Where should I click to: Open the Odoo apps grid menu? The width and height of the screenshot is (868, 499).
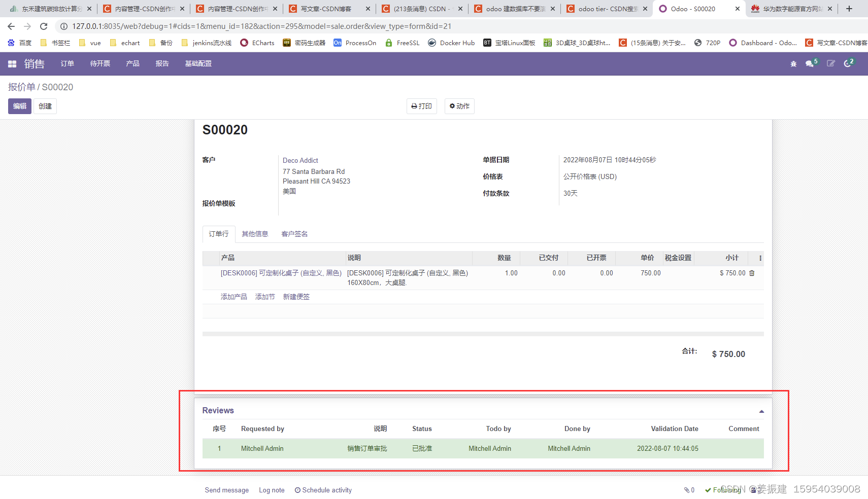tap(12, 64)
